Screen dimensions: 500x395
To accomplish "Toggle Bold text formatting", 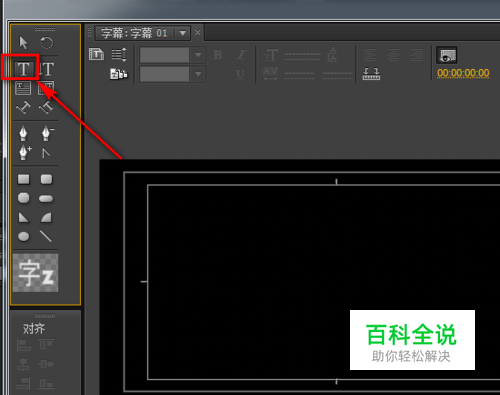I will (x=217, y=55).
